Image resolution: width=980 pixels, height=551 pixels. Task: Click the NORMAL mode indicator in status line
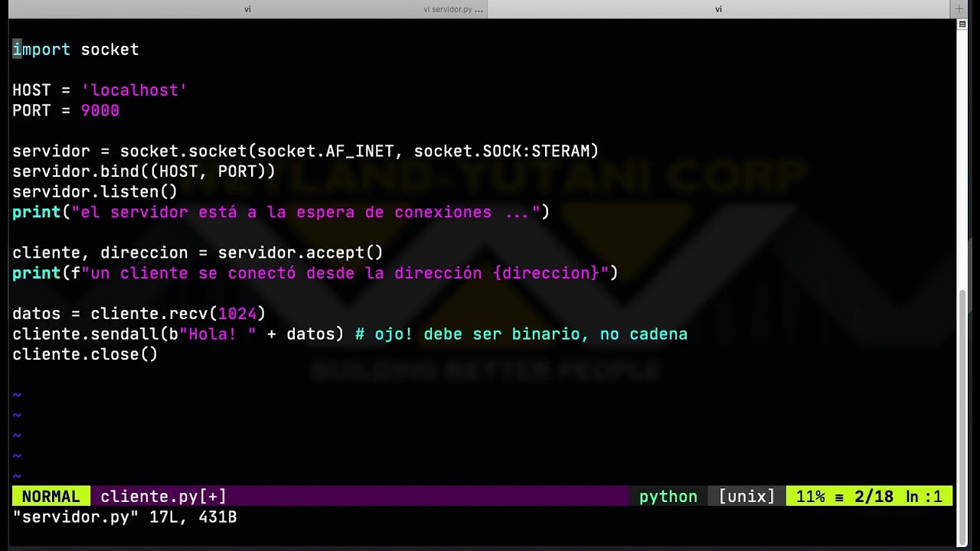[51, 497]
